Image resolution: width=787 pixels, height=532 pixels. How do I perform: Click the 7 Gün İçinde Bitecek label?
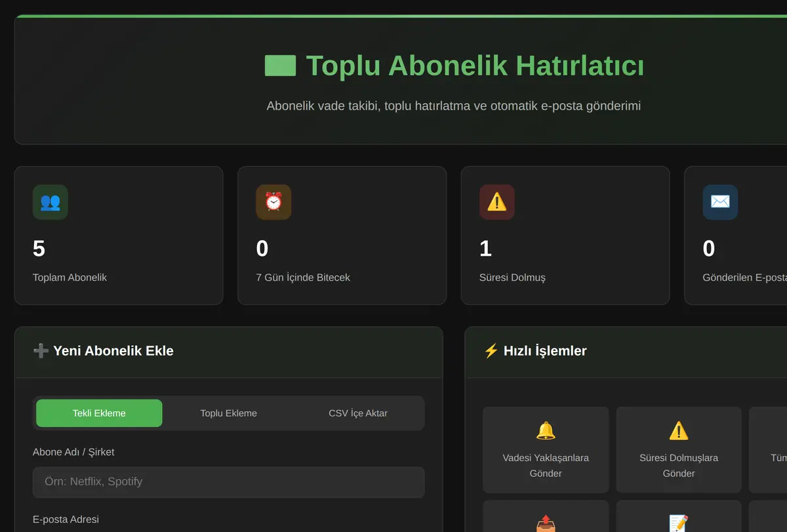pos(303,277)
